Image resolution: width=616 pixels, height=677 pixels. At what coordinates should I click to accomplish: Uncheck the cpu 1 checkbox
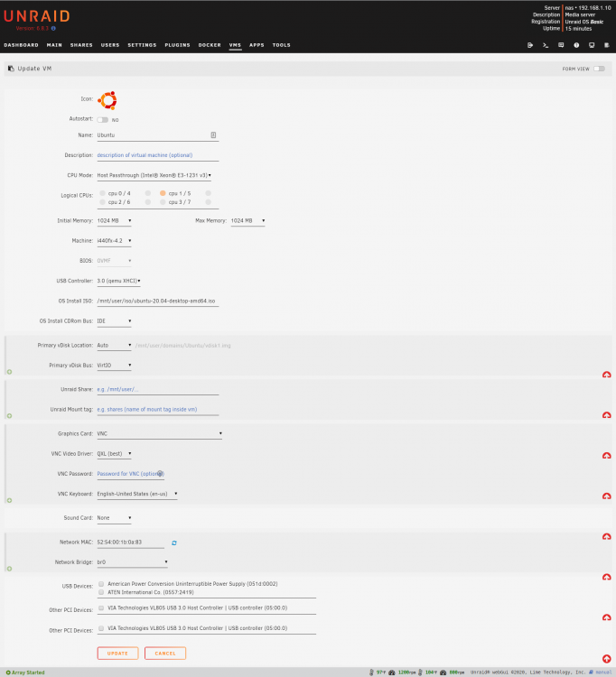[163, 193]
